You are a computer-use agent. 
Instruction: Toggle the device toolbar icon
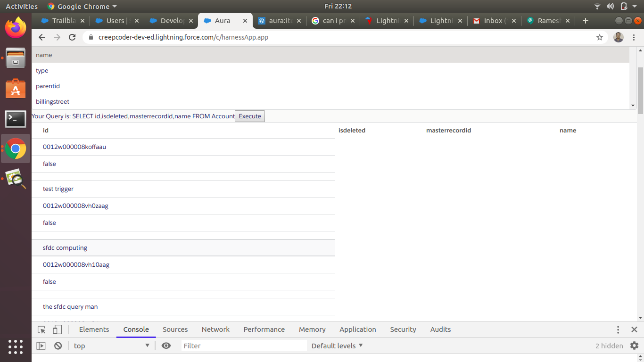coord(57,329)
